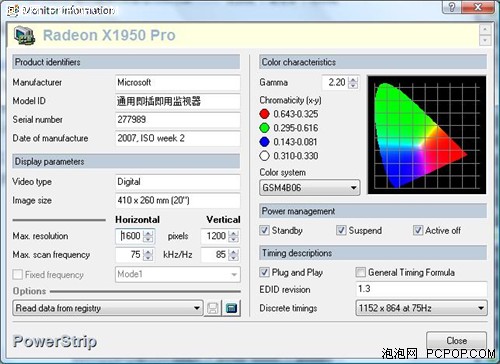Image resolution: width=500 pixels, height=364 pixels.
Task: Decrease the Gamma value with down arrow
Action: click(x=353, y=85)
